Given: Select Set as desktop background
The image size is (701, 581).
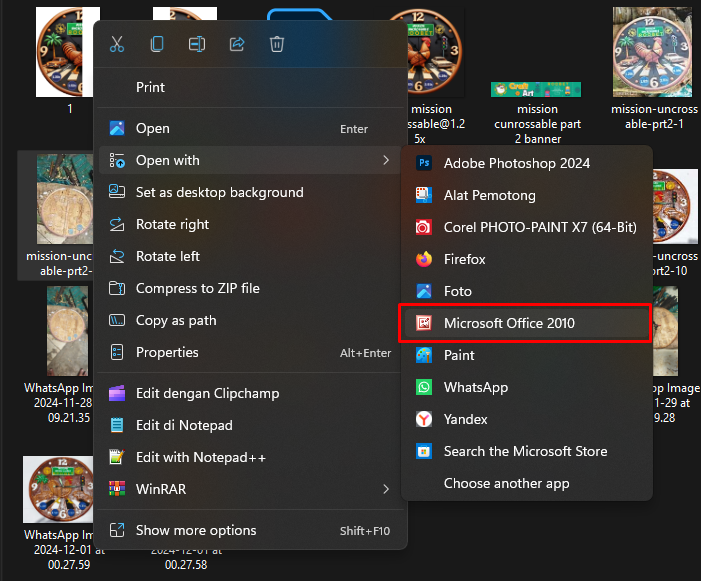Looking at the screenshot, I should coord(250,192).
